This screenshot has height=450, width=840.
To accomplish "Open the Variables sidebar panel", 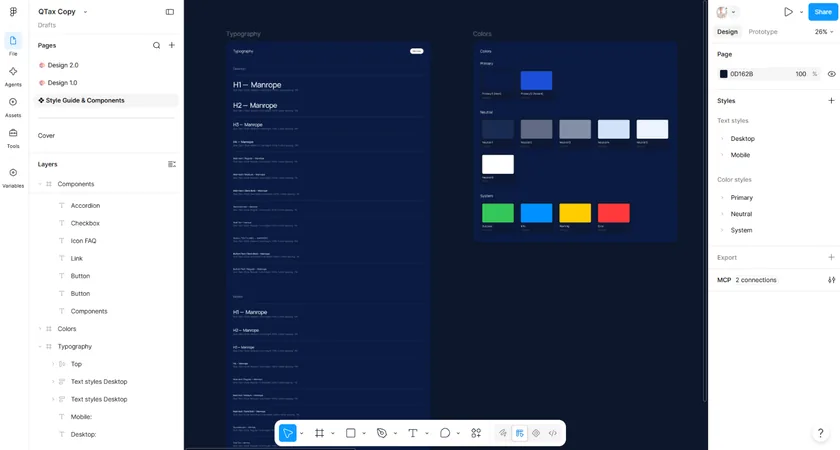I will pos(13,178).
